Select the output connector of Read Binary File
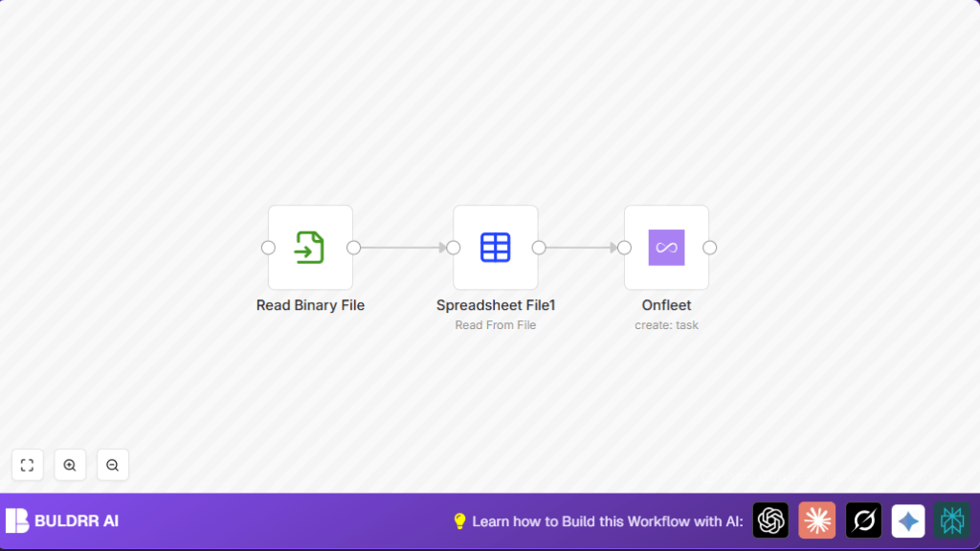Image resolution: width=980 pixels, height=551 pixels. point(353,247)
